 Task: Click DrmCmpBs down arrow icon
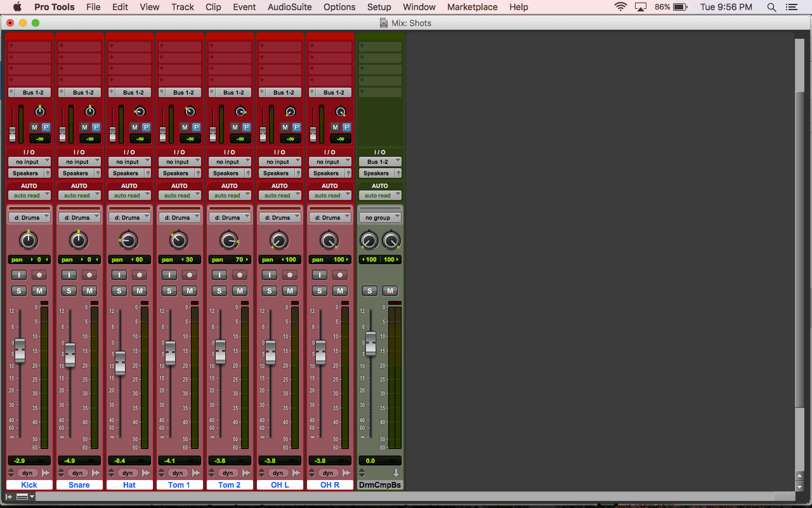[x=396, y=473]
